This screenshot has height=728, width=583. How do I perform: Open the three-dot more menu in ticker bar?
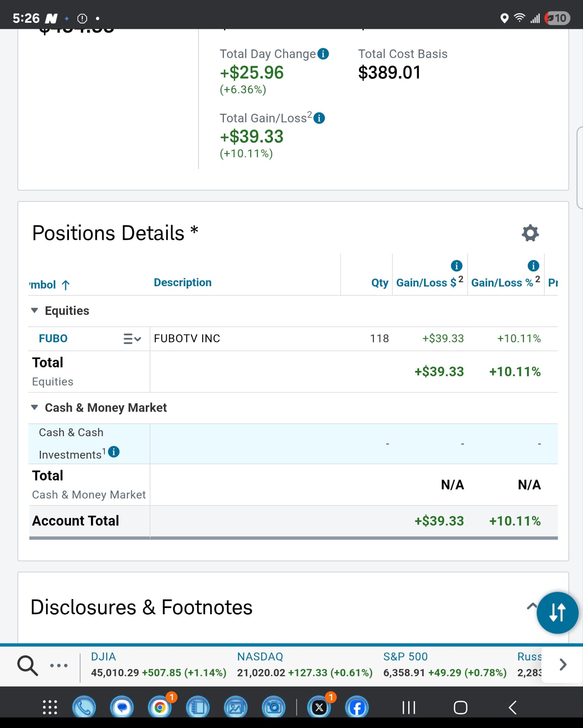tap(59, 665)
